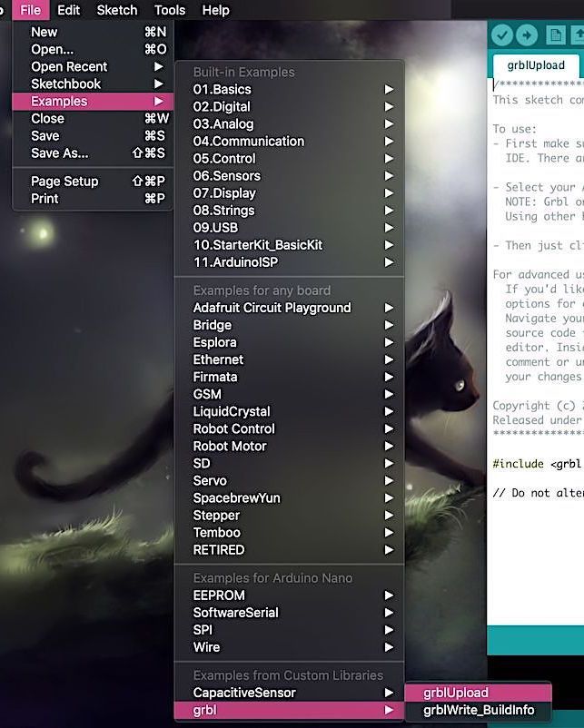
Task: Open the EEPROM examples for Arduino Nano
Action: pyautogui.click(x=289, y=595)
